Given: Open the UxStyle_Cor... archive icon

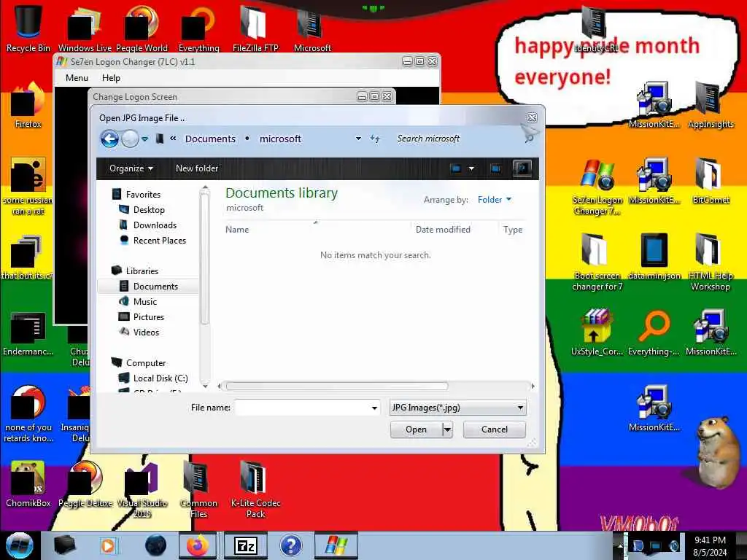Looking at the screenshot, I should 597,332.
